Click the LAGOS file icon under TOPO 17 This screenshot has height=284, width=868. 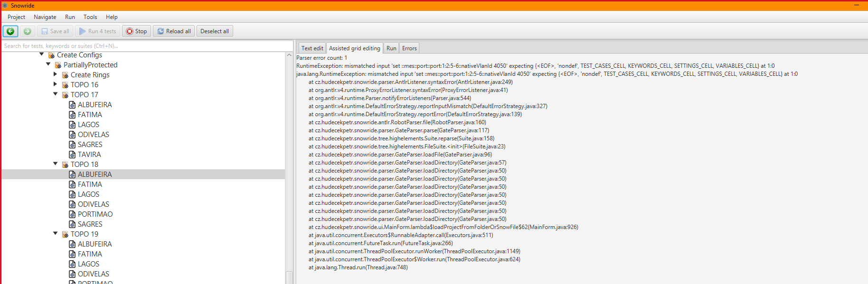click(72, 125)
